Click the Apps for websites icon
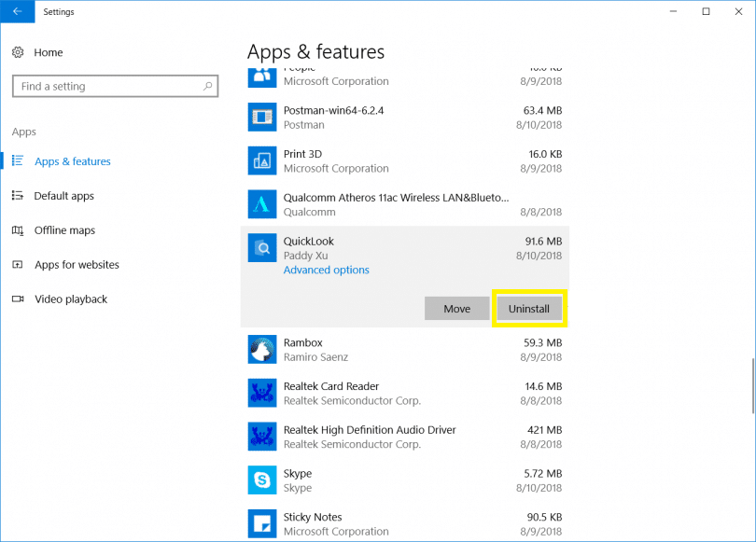 click(x=18, y=265)
